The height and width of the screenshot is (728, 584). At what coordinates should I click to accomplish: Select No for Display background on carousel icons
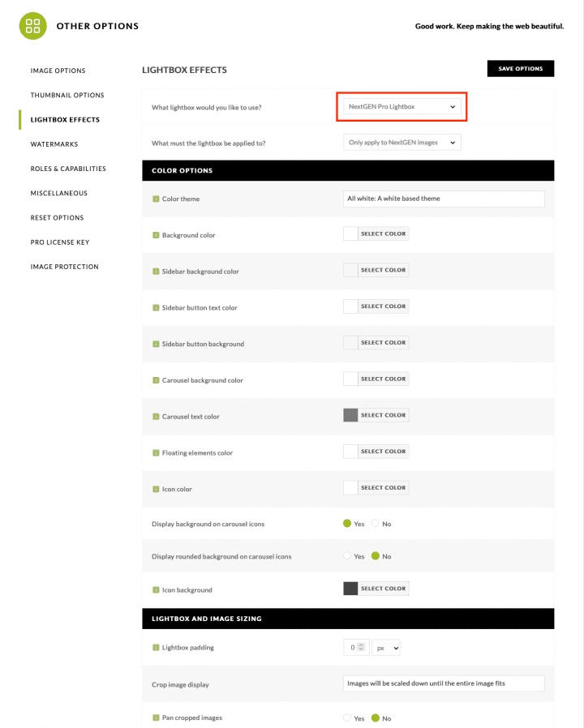[376, 523]
